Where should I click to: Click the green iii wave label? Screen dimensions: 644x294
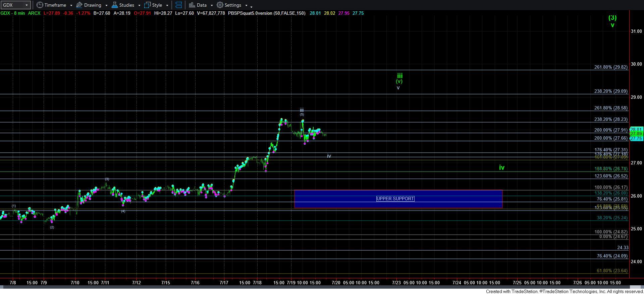click(x=400, y=76)
